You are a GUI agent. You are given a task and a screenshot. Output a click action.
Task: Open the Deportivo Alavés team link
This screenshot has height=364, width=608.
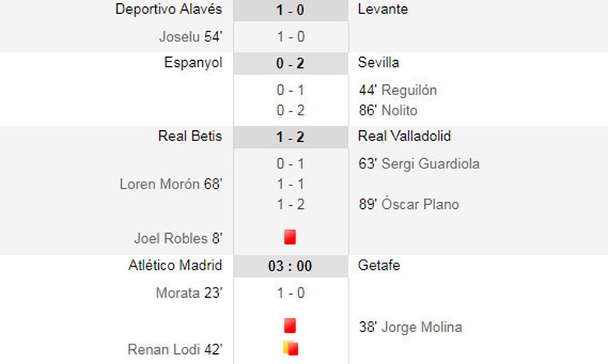click(x=168, y=9)
